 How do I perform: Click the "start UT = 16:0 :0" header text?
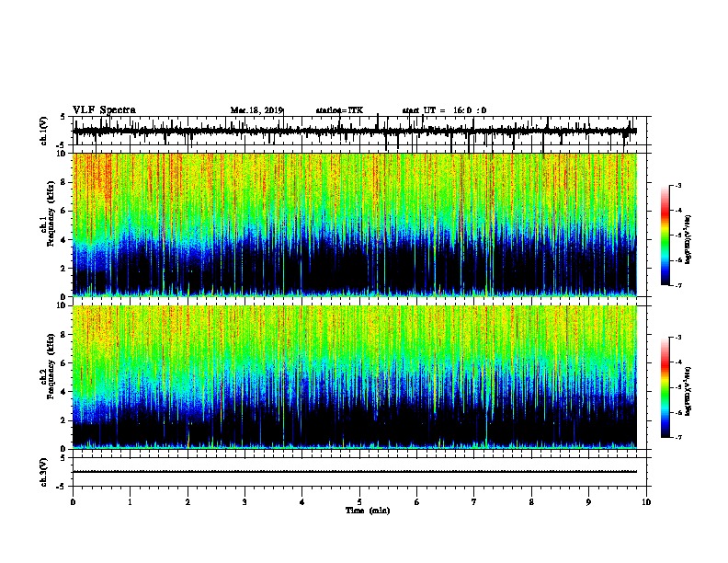click(x=444, y=110)
